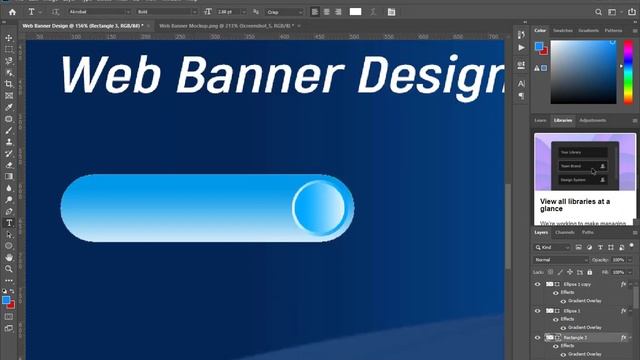Open the text color swatch in options bar
This screenshot has width=640, height=360.
[x=356, y=12]
